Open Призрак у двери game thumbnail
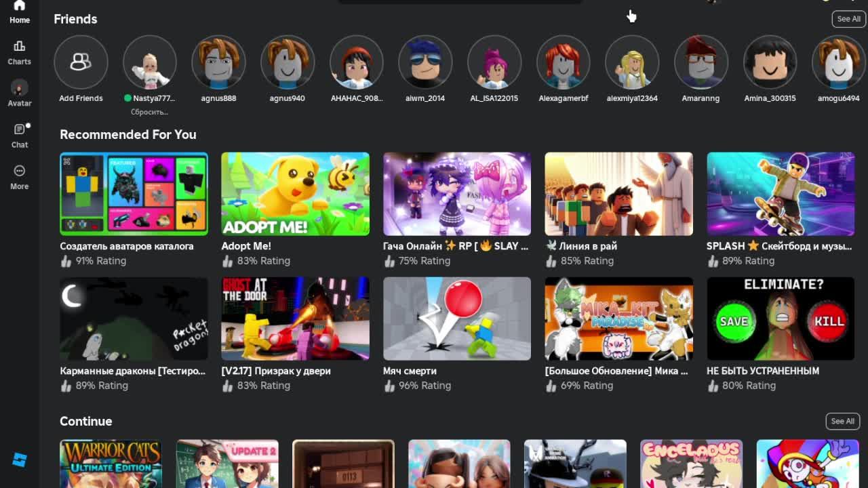Image resolution: width=868 pixels, height=488 pixels. coord(295,319)
